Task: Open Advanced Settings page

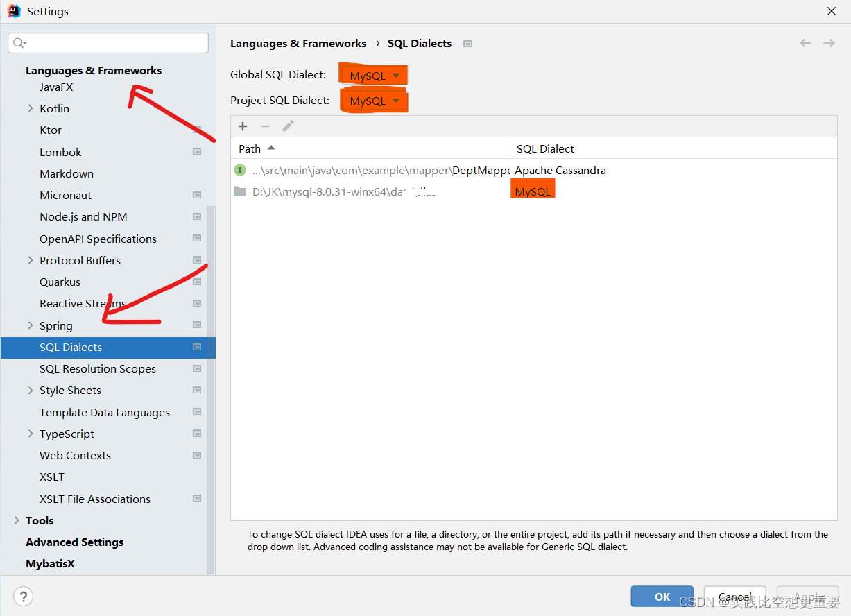Action: coord(74,542)
